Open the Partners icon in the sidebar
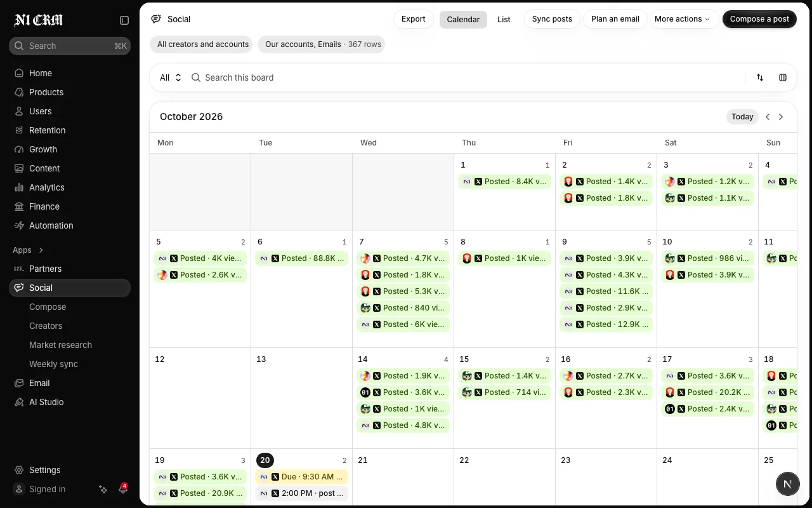Screen dimensions: 812x508 click(x=19, y=269)
